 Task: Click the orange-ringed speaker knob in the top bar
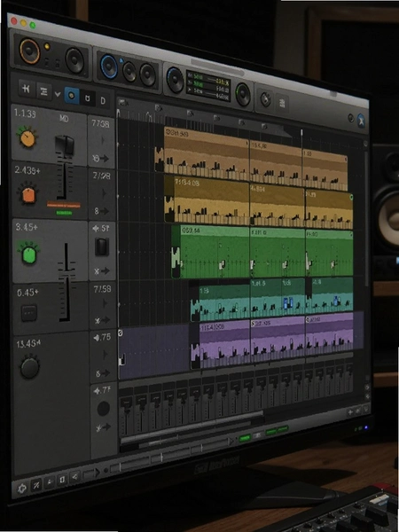29,51
